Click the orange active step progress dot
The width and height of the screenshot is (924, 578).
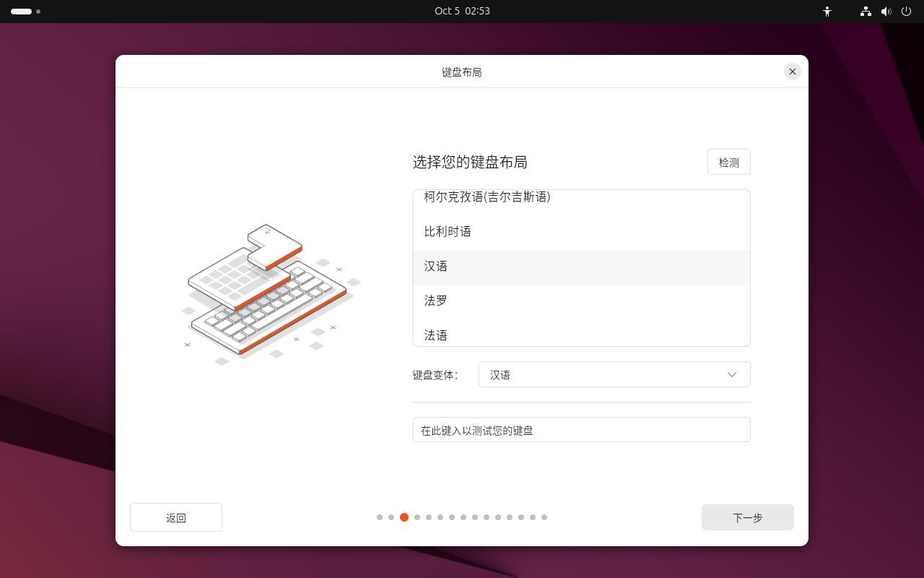click(x=404, y=517)
